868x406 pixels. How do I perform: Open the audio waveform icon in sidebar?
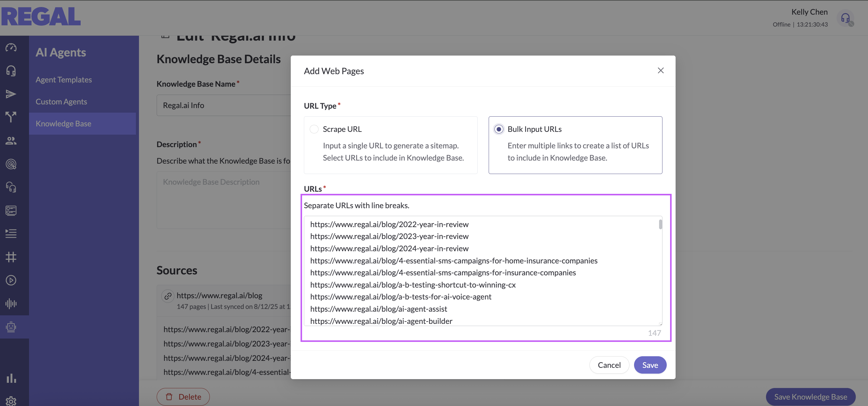coord(11,303)
